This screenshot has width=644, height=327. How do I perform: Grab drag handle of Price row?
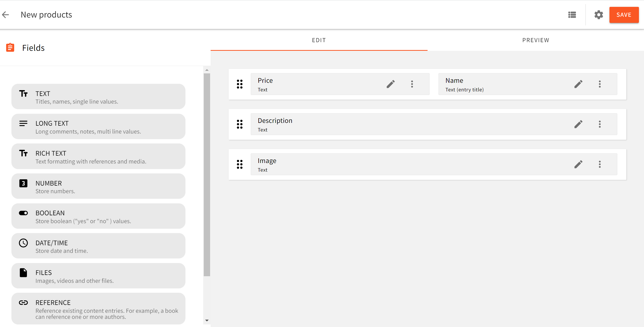[240, 84]
